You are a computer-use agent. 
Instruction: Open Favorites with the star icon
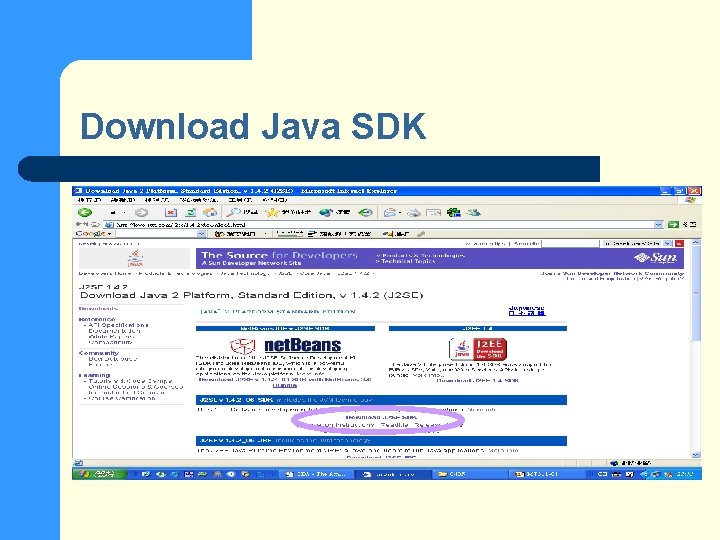[x=288, y=212]
